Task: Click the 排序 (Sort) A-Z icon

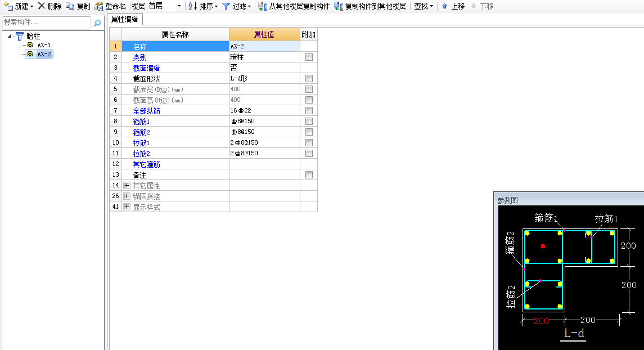Action: point(192,6)
